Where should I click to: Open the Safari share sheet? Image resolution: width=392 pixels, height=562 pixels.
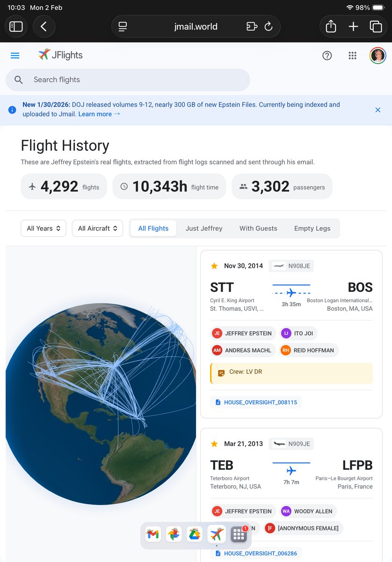[331, 27]
